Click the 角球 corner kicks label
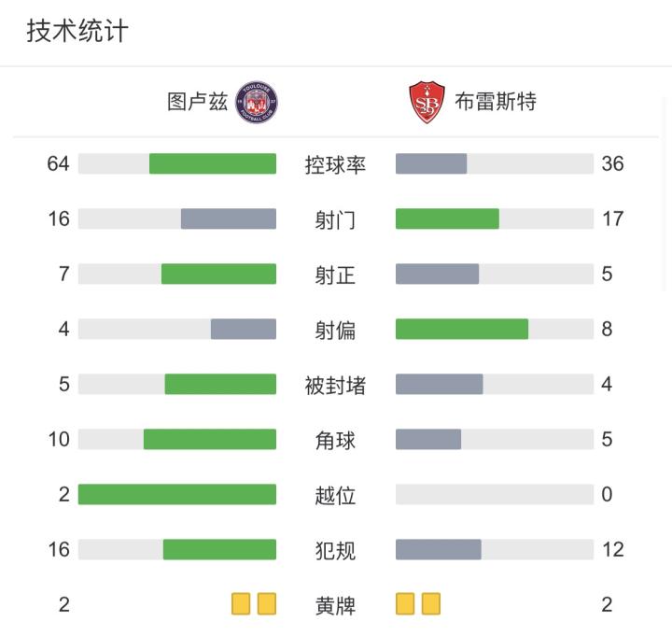Image resolution: width=672 pixels, height=635 pixels. 335,440
